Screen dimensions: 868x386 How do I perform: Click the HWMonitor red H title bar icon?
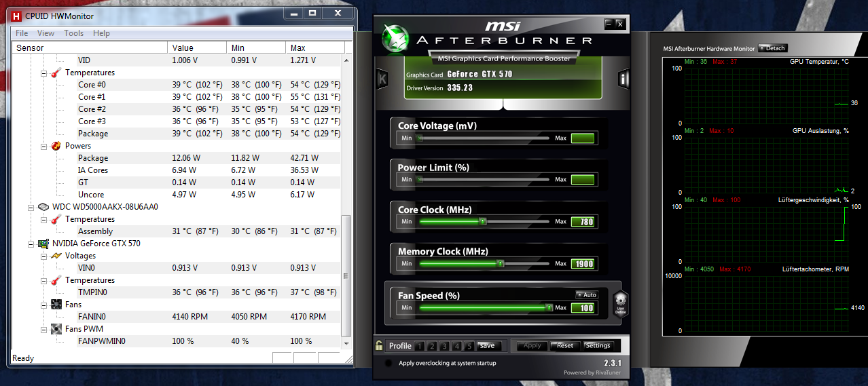point(16,15)
